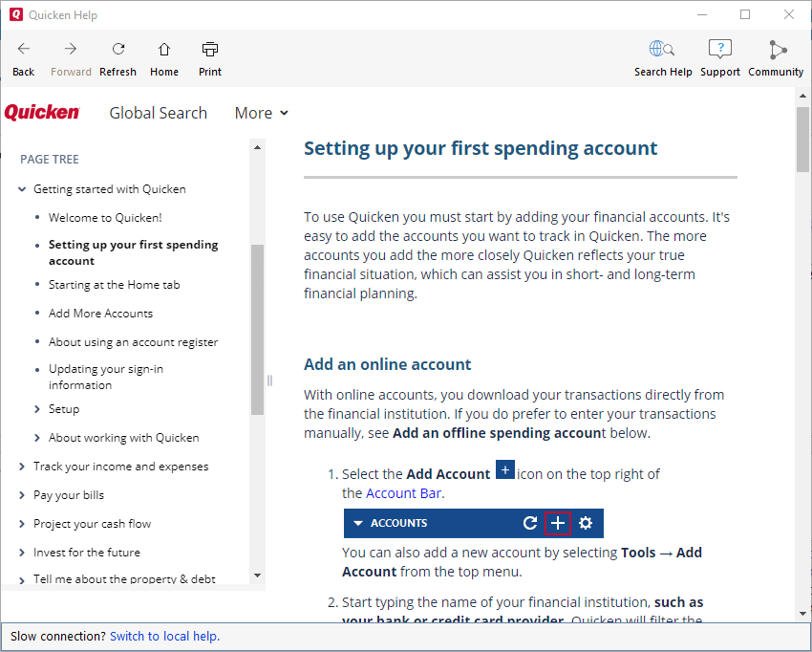Expand Project your cash flow
The image size is (812, 652).
(22, 524)
